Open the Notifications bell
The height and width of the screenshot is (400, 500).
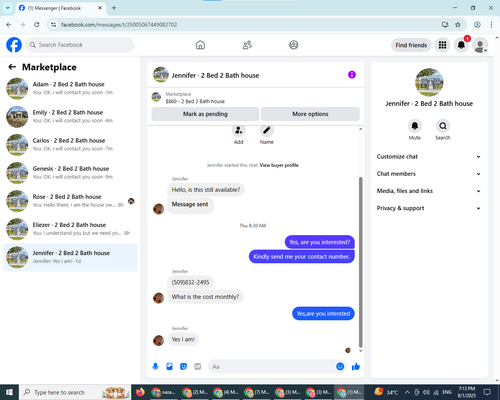[x=461, y=45]
